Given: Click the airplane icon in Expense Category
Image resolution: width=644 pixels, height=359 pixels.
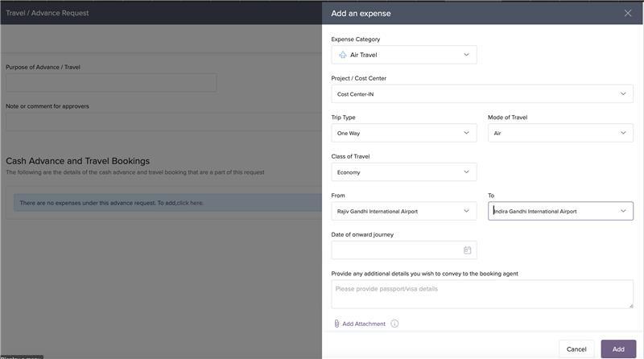Looking at the screenshot, I should point(343,55).
